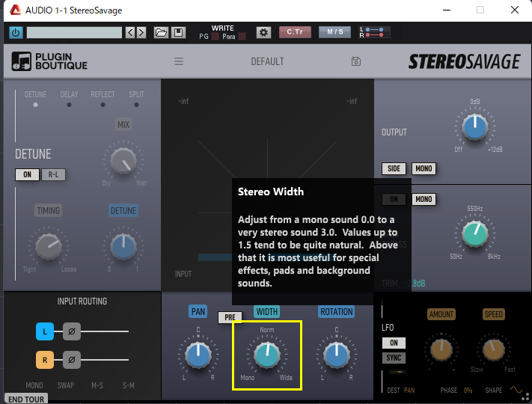Adjust the 550Hz frequency knob
This screenshot has width=532, height=404.
[x=475, y=233]
